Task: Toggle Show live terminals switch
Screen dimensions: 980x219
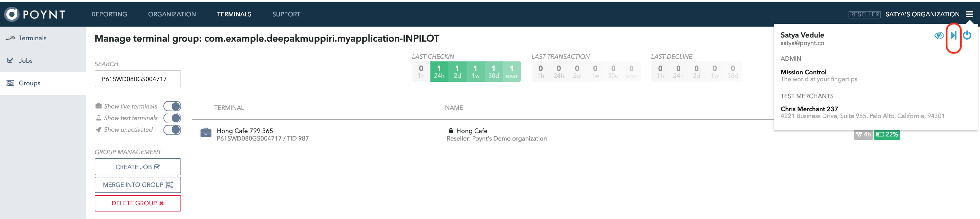Action: pos(172,106)
